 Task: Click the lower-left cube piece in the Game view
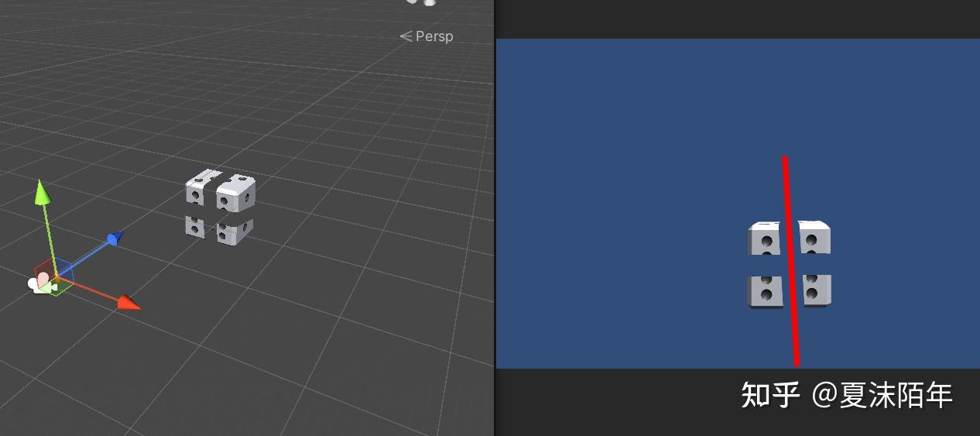tap(766, 291)
